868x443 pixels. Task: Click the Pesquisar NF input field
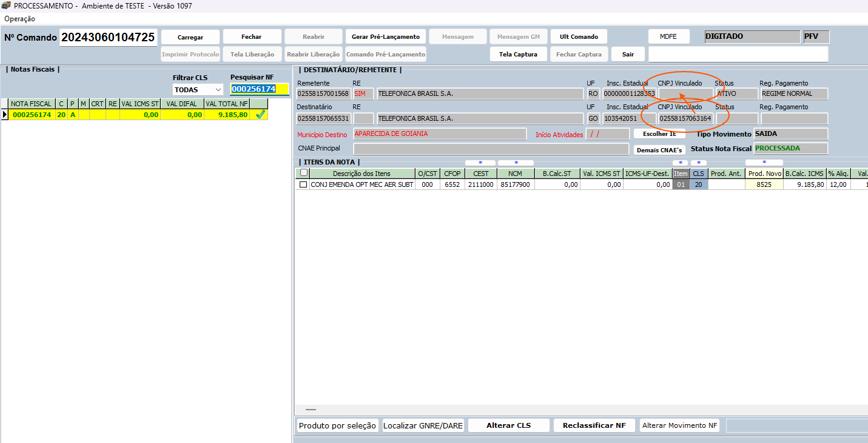[259, 89]
